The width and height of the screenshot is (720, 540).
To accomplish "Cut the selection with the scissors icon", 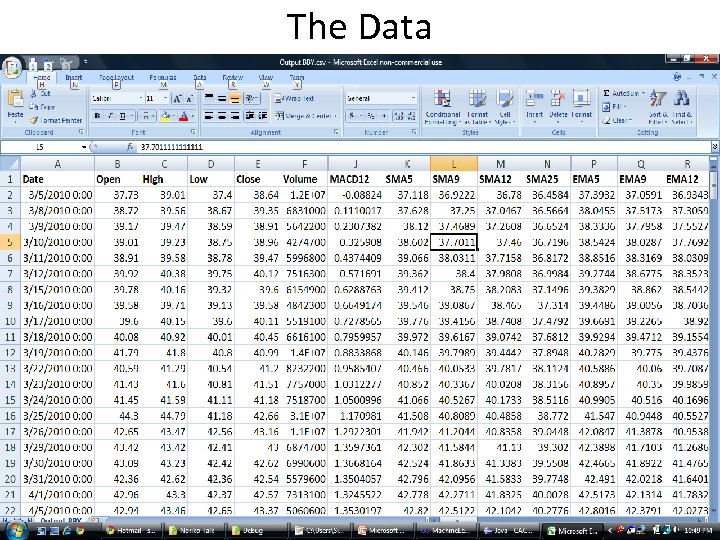I will pos(40,93).
